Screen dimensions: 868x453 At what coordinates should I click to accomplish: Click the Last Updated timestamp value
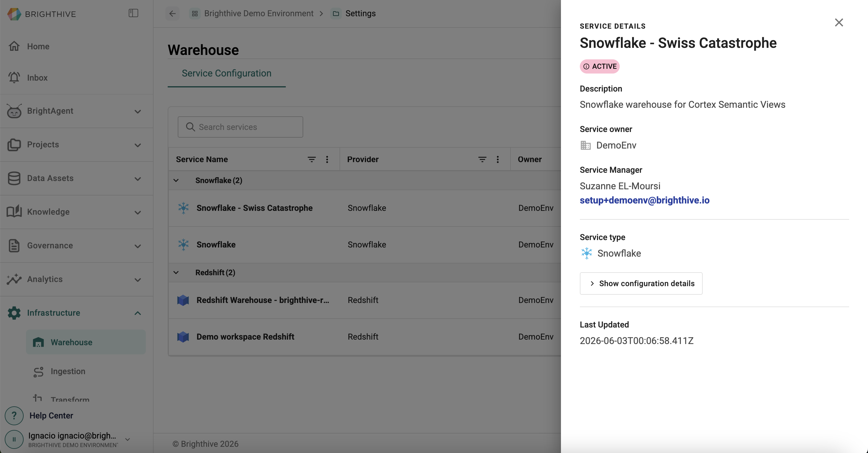[x=637, y=341]
